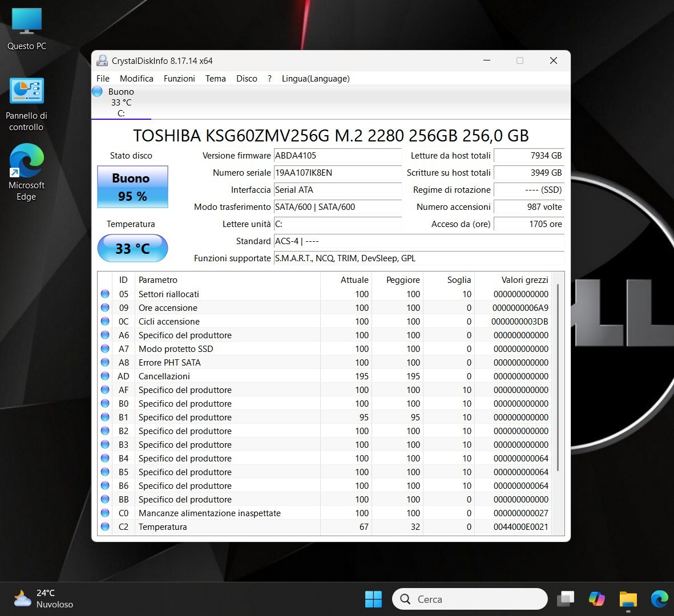Open Task View from the taskbar

[566, 599]
